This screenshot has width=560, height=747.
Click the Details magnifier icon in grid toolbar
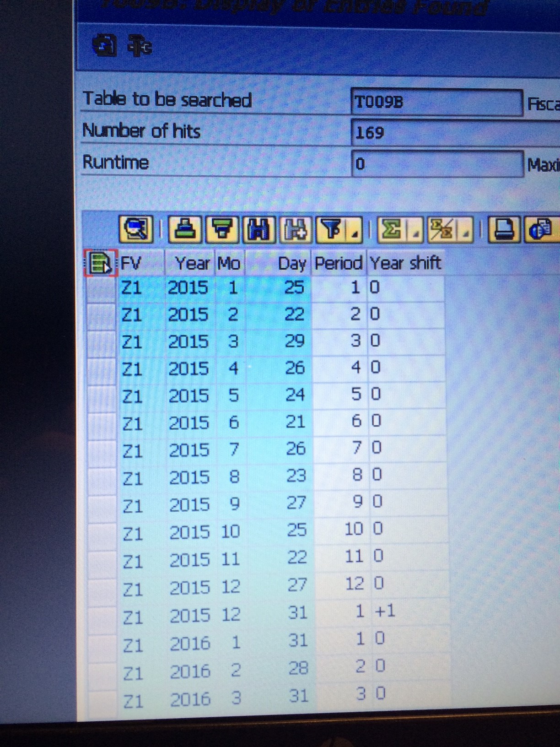135,229
